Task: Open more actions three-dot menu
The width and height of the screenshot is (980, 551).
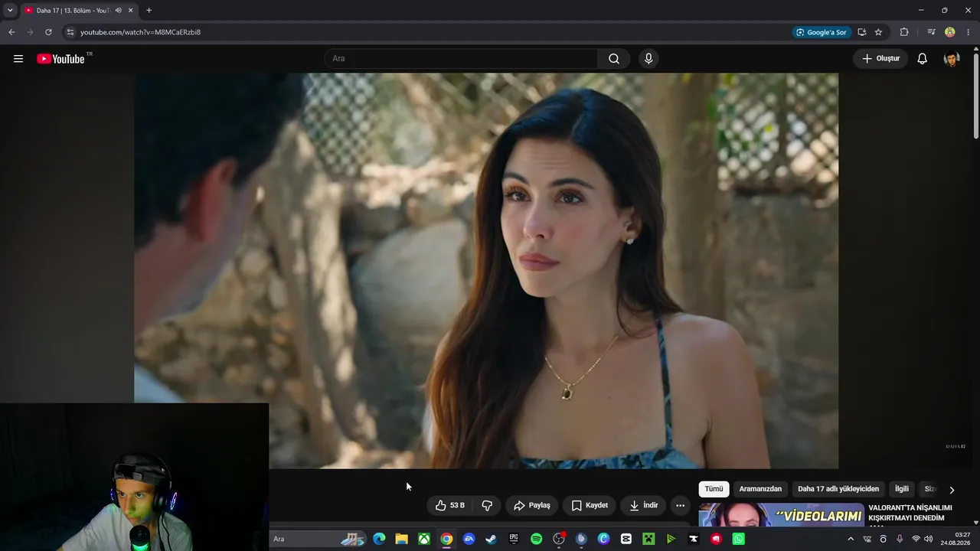Action: pos(680,506)
